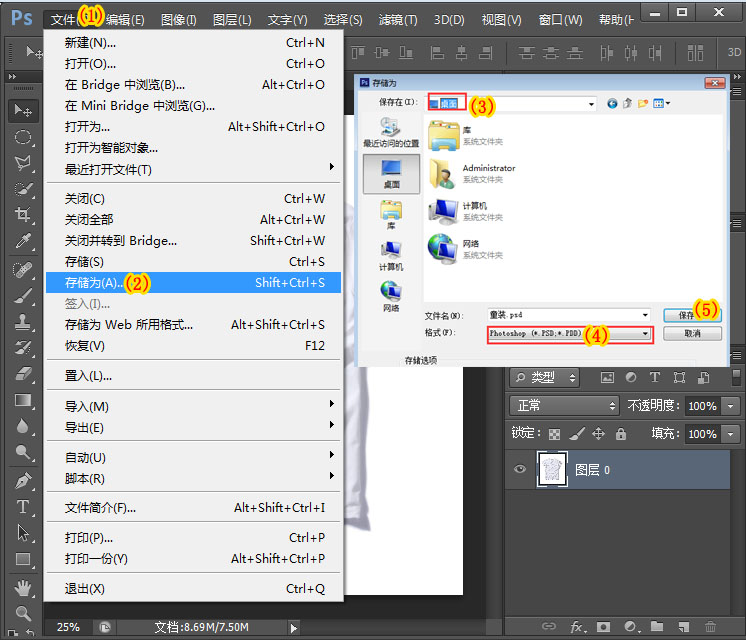Select the Gradient tool

tap(23, 400)
